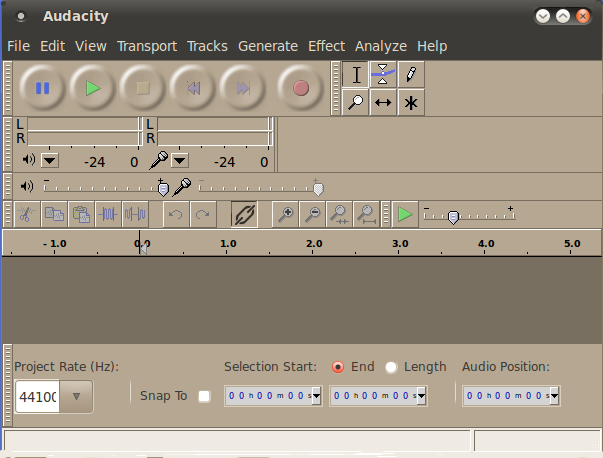The height and width of the screenshot is (458, 603).
Task: Open the File menu
Action: coord(18,46)
